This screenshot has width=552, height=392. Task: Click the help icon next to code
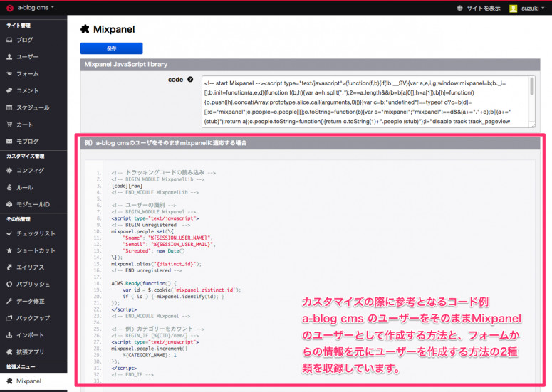pos(190,80)
